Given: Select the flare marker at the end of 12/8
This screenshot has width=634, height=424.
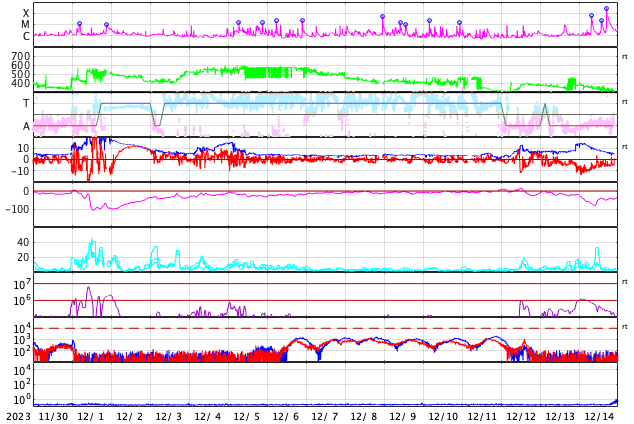Looking at the screenshot, I should point(383,17).
